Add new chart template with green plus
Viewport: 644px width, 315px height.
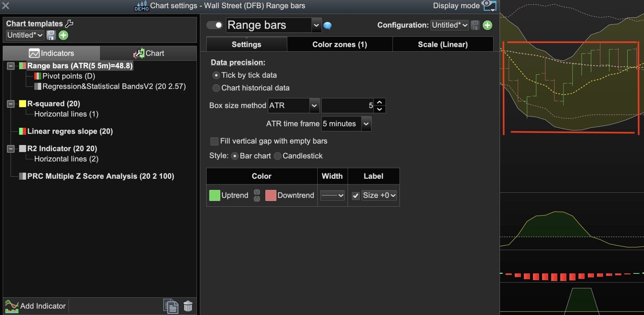click(63, 35)
